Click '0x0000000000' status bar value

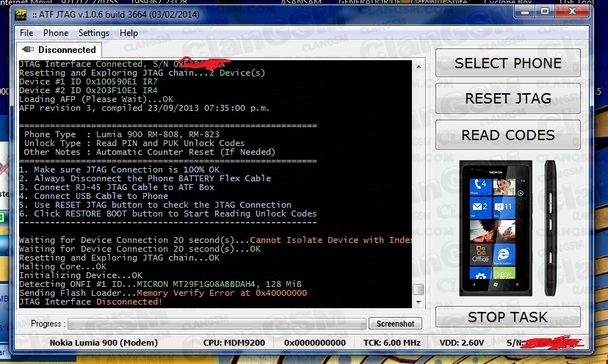tap(315, 343)
